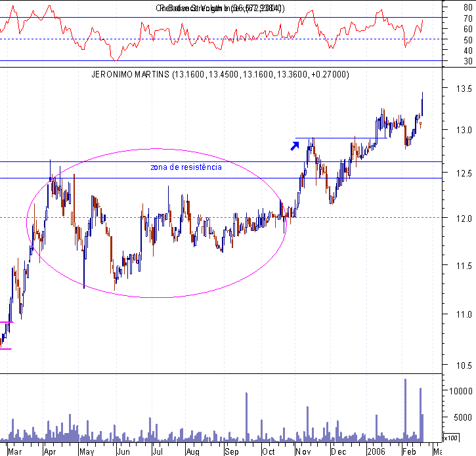Select the 60 value on the RSI axis

pyautogui.click(x=468, y=29)
